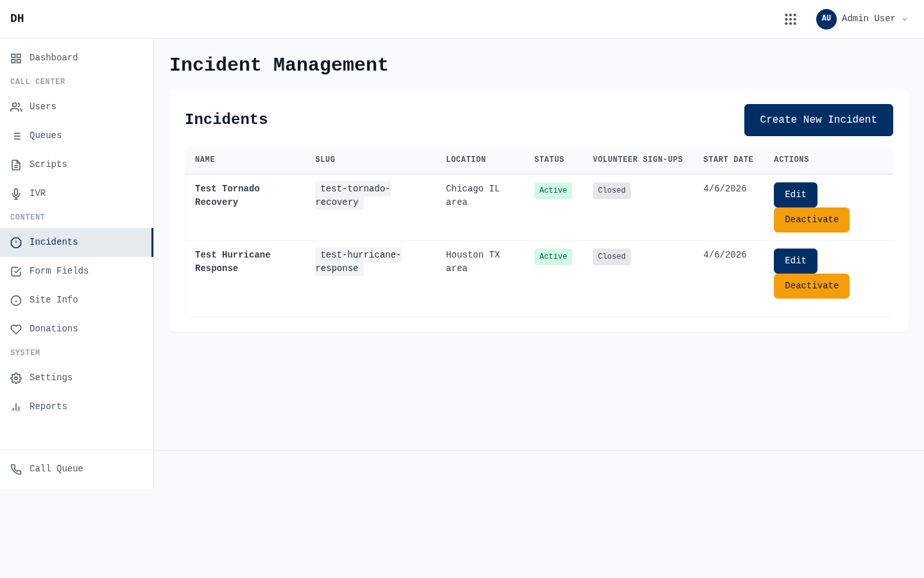Open Settings via the gear icon
Screen dimensions: 924x578
tap(16, 378)
